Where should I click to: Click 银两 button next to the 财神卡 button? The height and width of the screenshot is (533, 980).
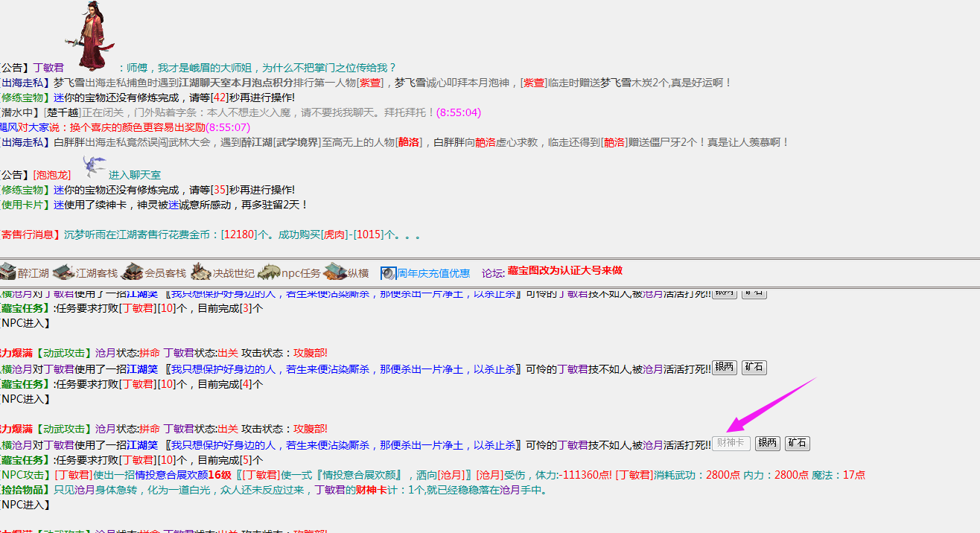[768, 444]
